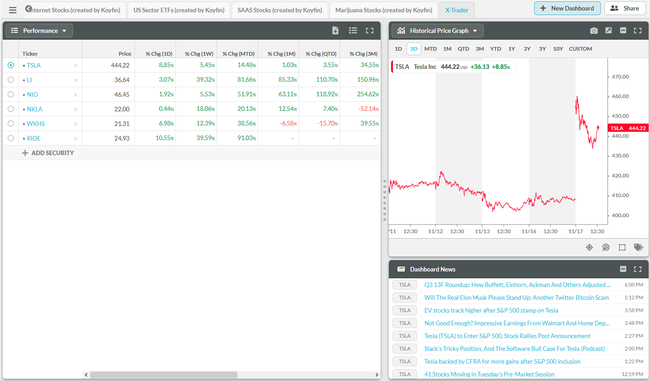Expand the Historical Price Graph to fullscreen
The image size is (650, 381).
638,31
